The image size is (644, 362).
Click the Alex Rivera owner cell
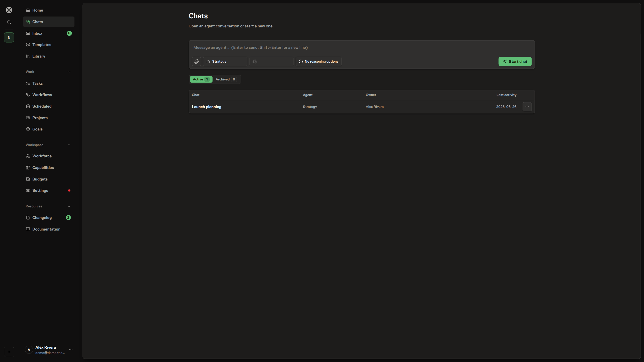click(x=375, y=107)
